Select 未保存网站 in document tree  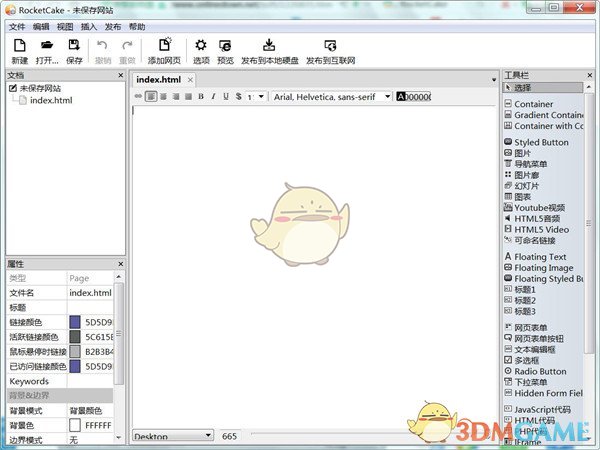coord(40,88)
